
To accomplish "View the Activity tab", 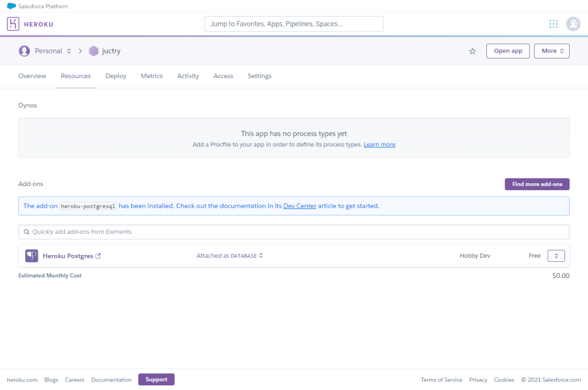I will pyautogui.click(x=188, y=76).
